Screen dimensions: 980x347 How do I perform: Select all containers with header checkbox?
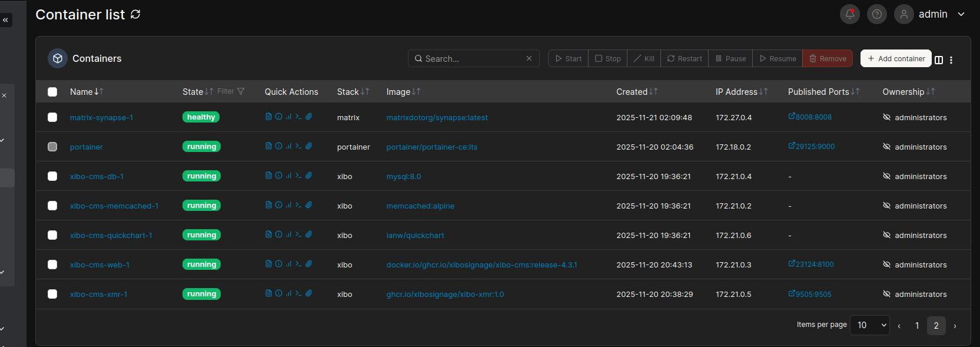click(x=52, y=92)
